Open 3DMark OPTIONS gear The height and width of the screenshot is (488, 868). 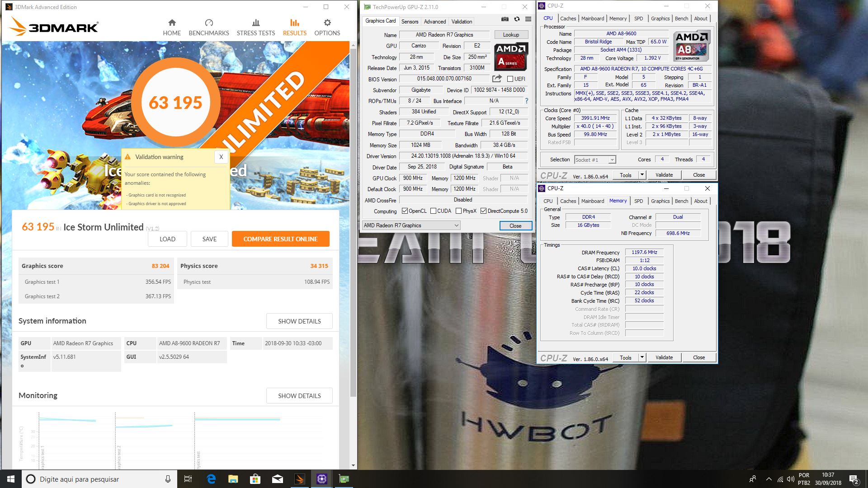[x=327, y=28]
